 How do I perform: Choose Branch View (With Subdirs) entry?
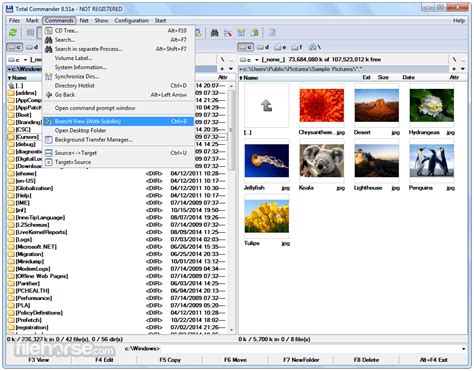(118, 121)
